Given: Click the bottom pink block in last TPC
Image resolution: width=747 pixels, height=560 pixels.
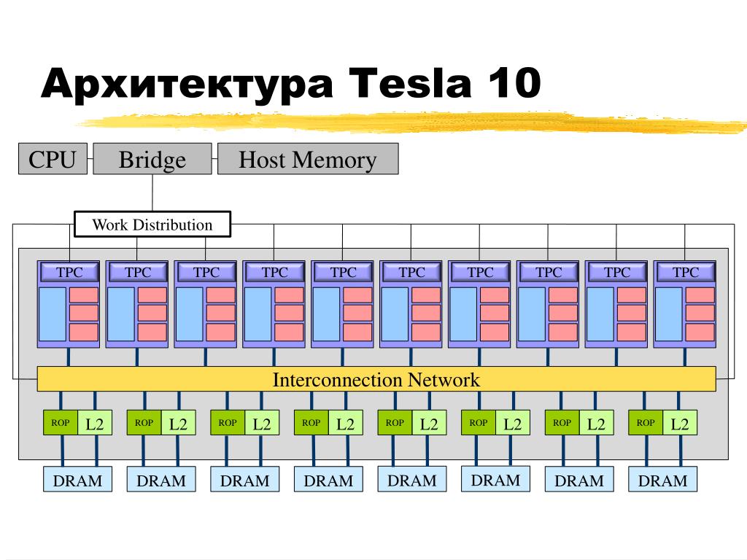Looking at the screenshot, I should [x=700, y=332].
